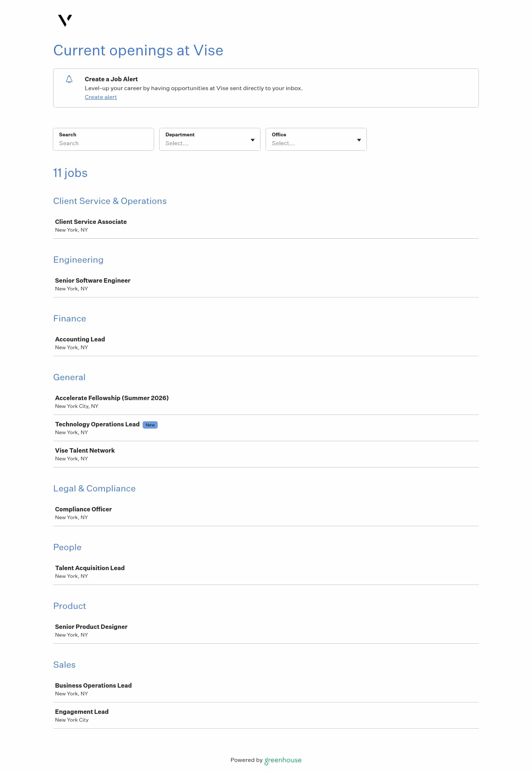Image resolution: width=532 pixels, height=773 pixels.
Task: Open the Talent Acquisition Lead posting
Action: (x=90, y=568)
